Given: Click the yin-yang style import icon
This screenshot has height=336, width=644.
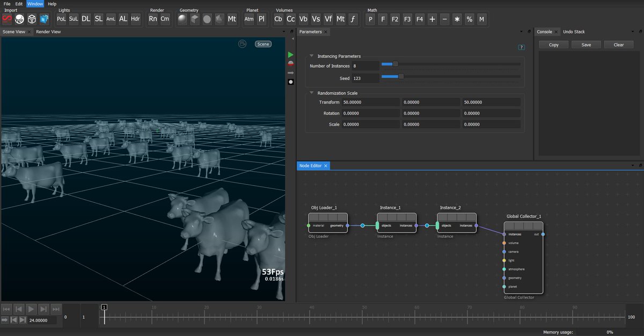Looking at the screenshot, I should [x=19, y=19].
